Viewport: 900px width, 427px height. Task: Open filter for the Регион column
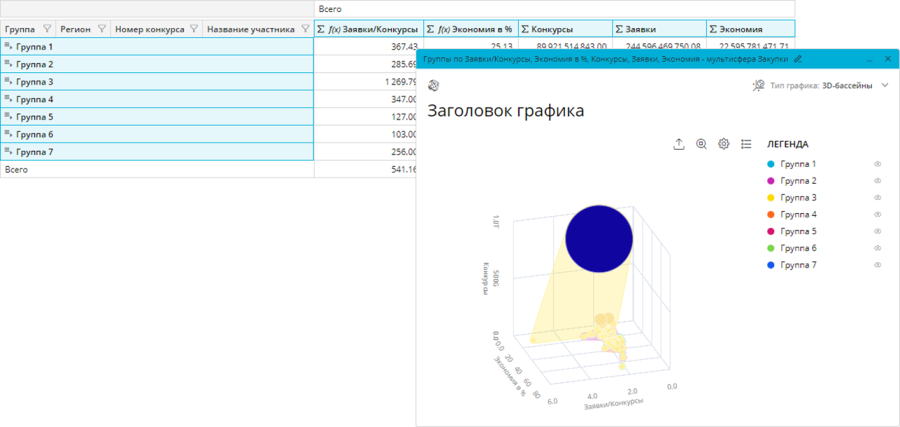101,29
